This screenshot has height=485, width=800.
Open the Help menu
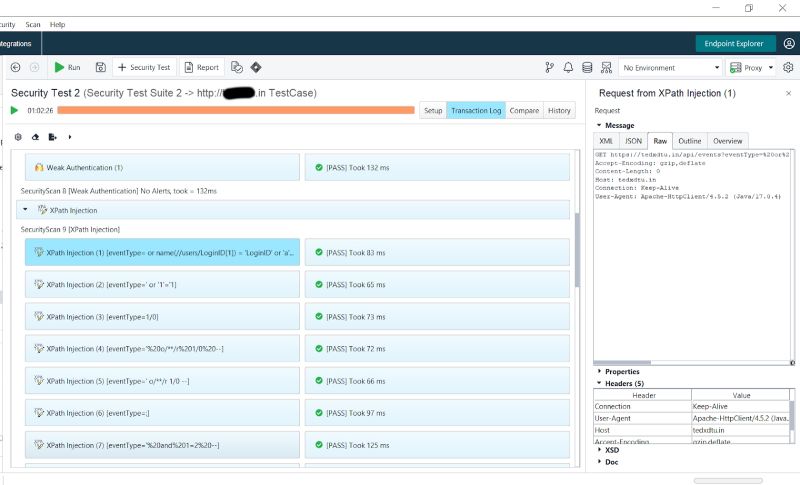tap(57, 24)
